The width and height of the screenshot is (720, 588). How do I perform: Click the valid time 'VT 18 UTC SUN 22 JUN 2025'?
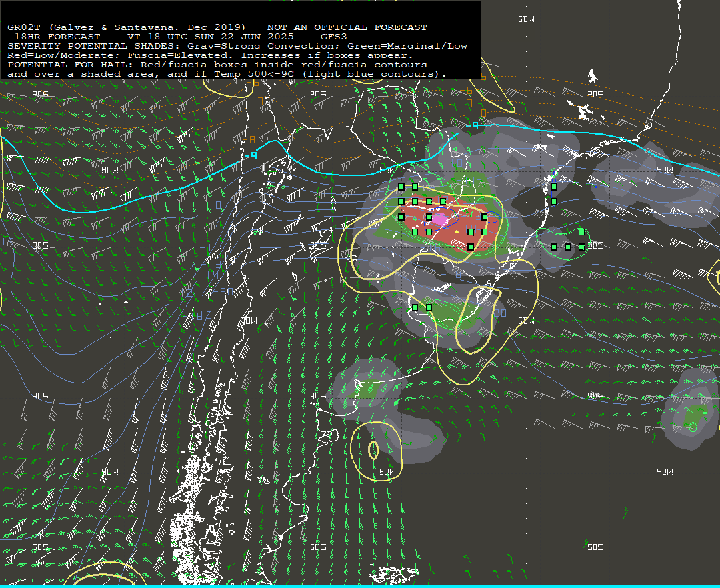[x=211, y=37]
